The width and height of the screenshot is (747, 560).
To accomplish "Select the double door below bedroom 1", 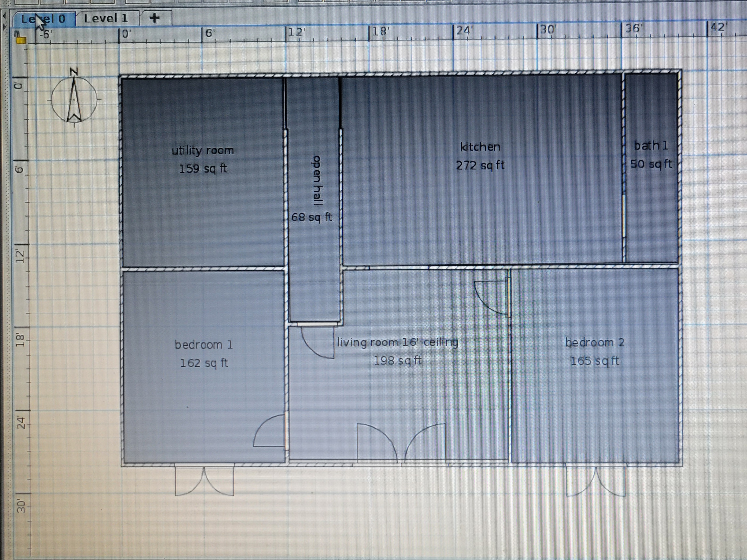I will 204,481.
